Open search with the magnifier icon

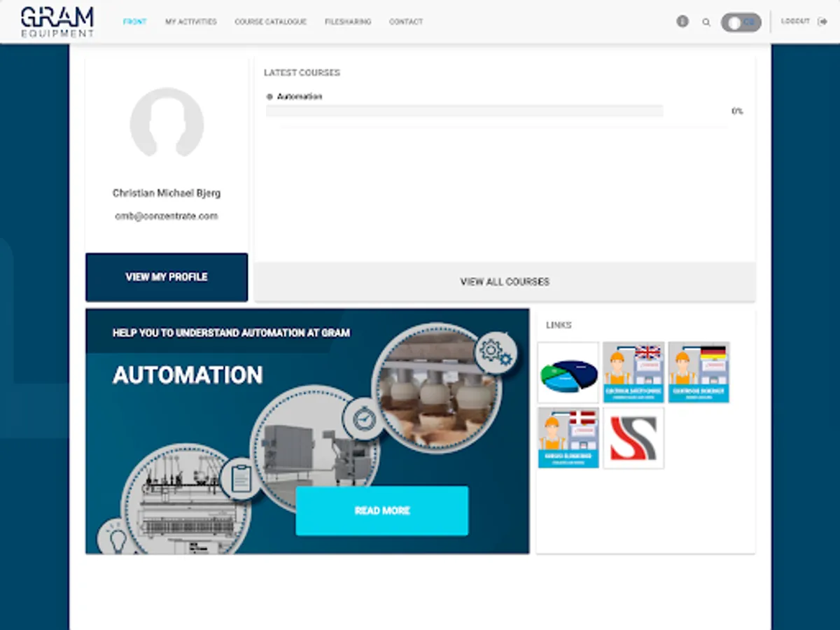coord(706,22)
